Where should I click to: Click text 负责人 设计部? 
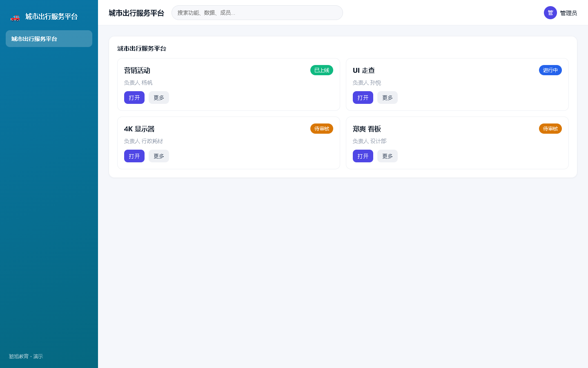coord(370,141)
